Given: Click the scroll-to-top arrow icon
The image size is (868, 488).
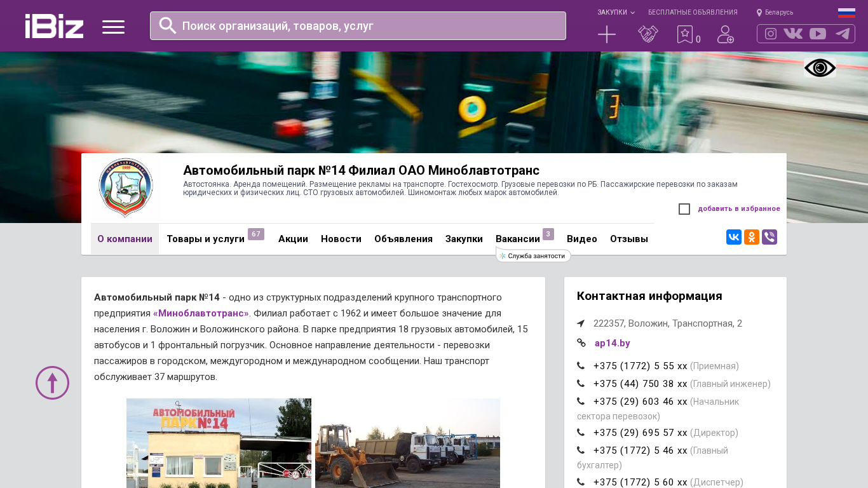Looking at the screenshot, I should 52,383.
